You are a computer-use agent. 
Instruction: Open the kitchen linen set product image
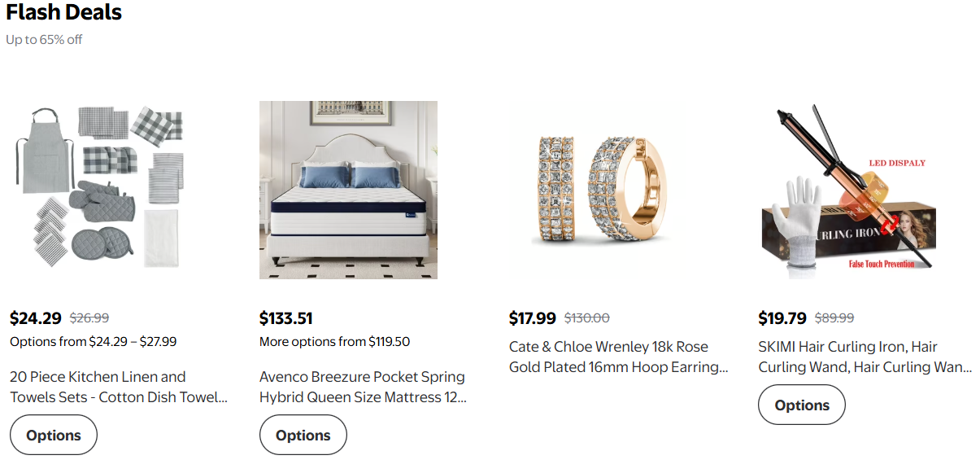point(99,190)
